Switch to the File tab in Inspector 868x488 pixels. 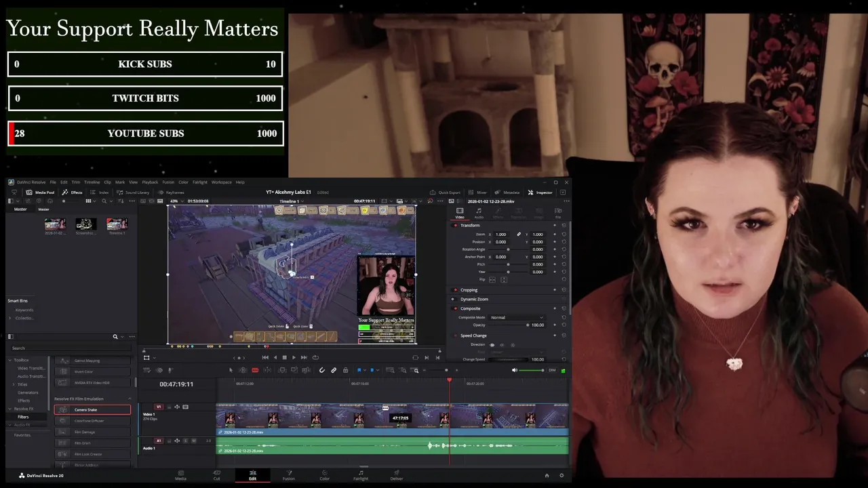[558, 213]
